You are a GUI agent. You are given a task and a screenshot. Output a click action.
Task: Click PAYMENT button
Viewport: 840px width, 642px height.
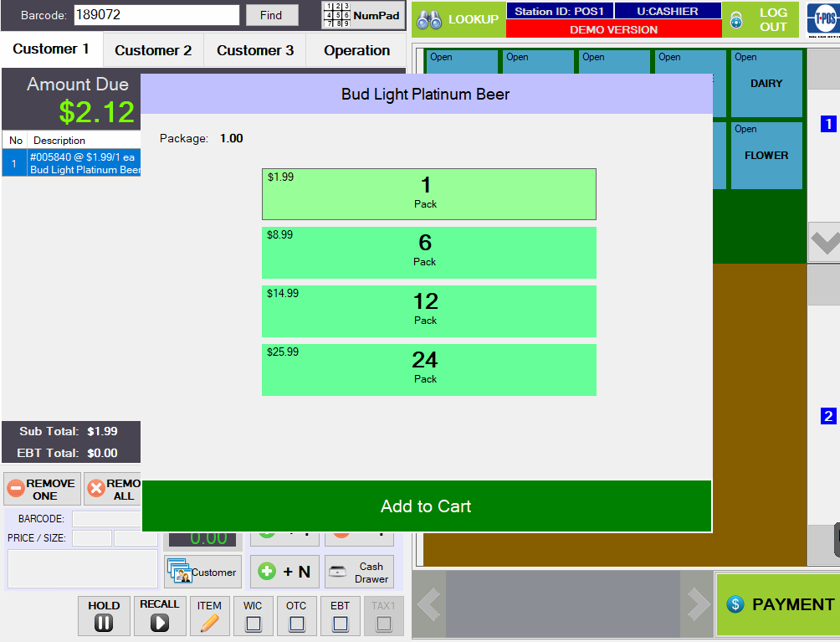(778, 604)
